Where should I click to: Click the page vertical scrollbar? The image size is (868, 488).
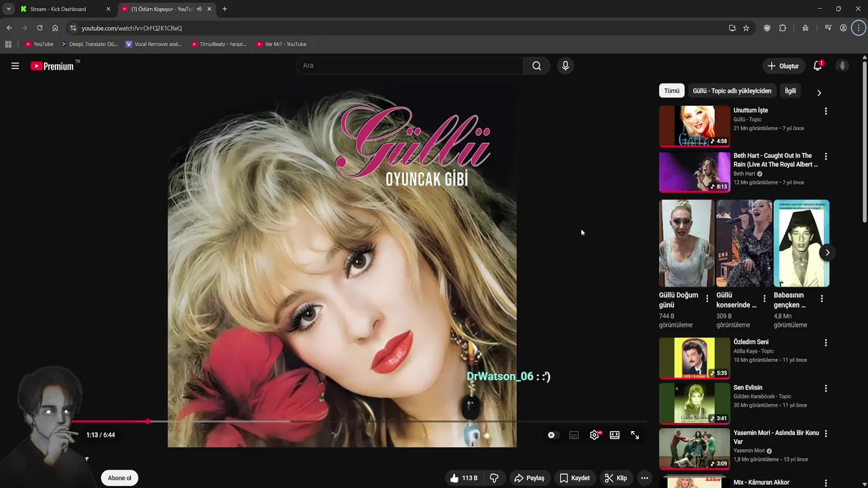[x=865, y=141]
